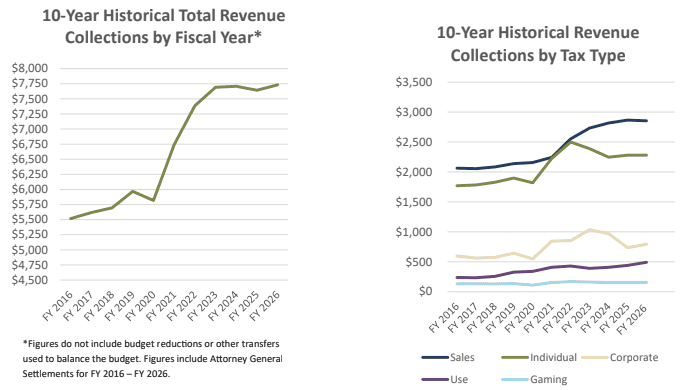Click the Corporate line peak at FY 2023
Screen dimensions: 681x390
pyautogui.click(x=589, y=229)
